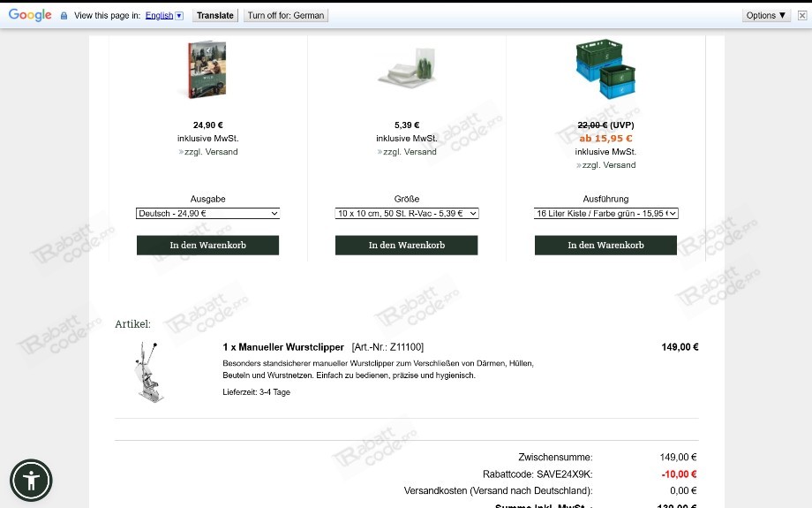Click the green and blue crates image

pos(605,68)
